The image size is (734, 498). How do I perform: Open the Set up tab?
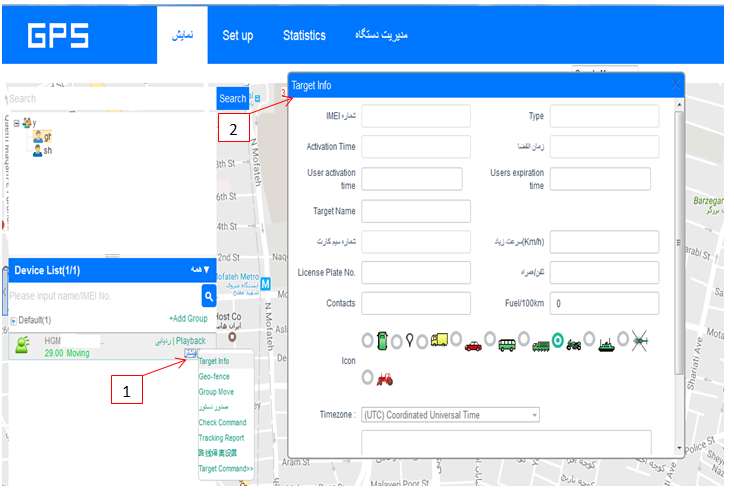[238, 36]
